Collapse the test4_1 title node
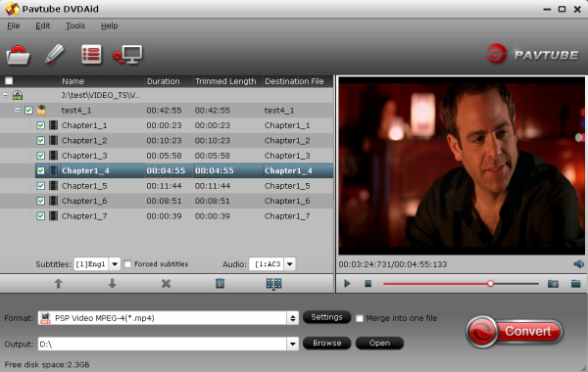This screenshot has width=588, height=372. pyautogui.click(x=17, y=111)
